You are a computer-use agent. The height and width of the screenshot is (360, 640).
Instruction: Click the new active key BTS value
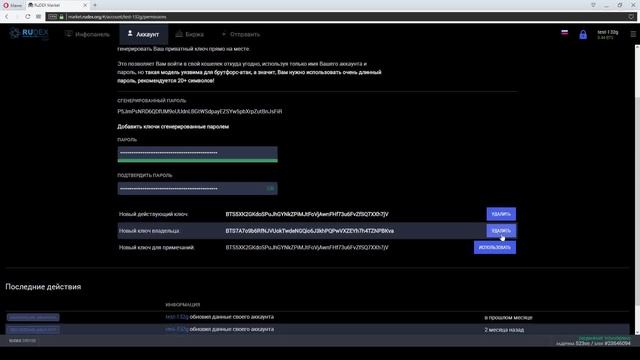307,214
